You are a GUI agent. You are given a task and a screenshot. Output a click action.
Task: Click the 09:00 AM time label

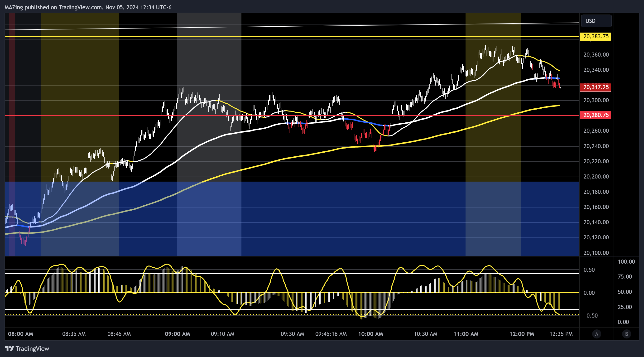(x=178, y=334)
